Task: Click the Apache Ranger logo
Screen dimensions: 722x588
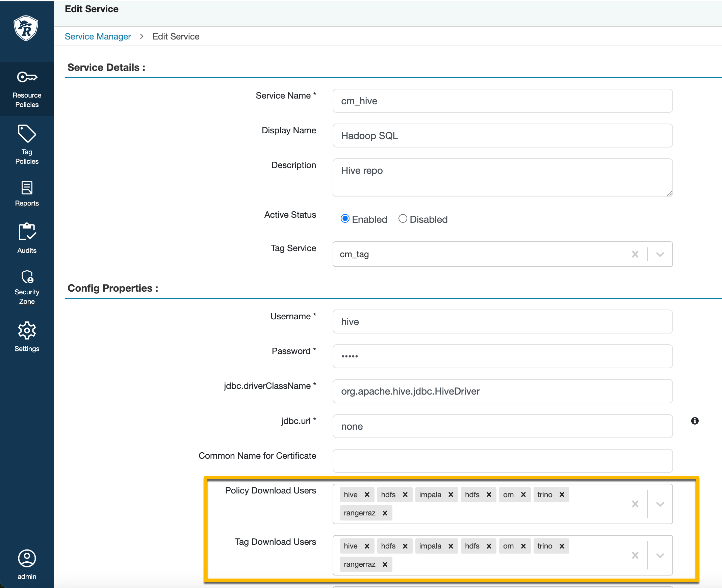Action: 26,28
